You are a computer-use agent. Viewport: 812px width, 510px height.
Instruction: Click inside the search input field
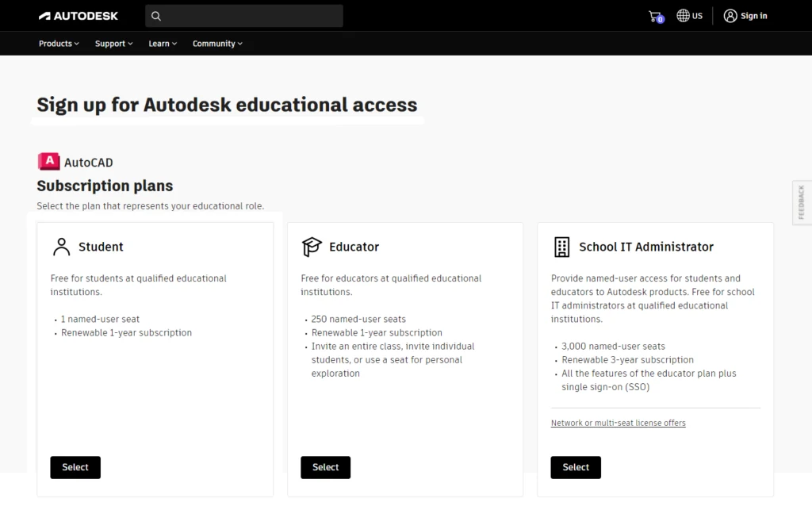[244, 16]
